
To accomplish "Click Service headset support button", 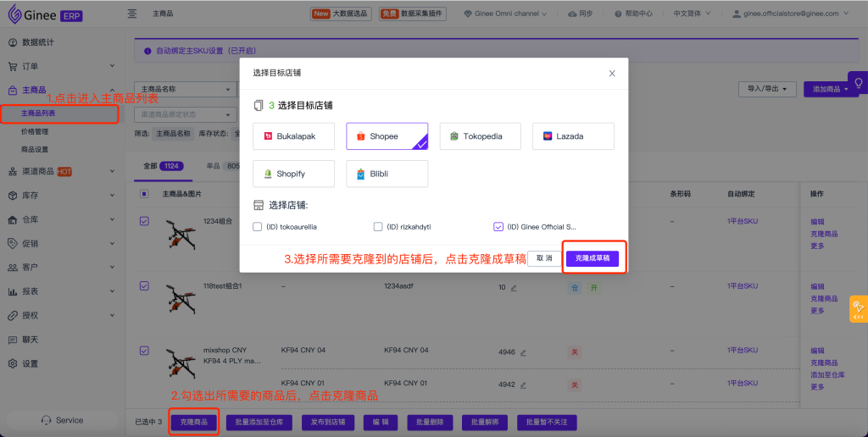I will coord(62,420).
